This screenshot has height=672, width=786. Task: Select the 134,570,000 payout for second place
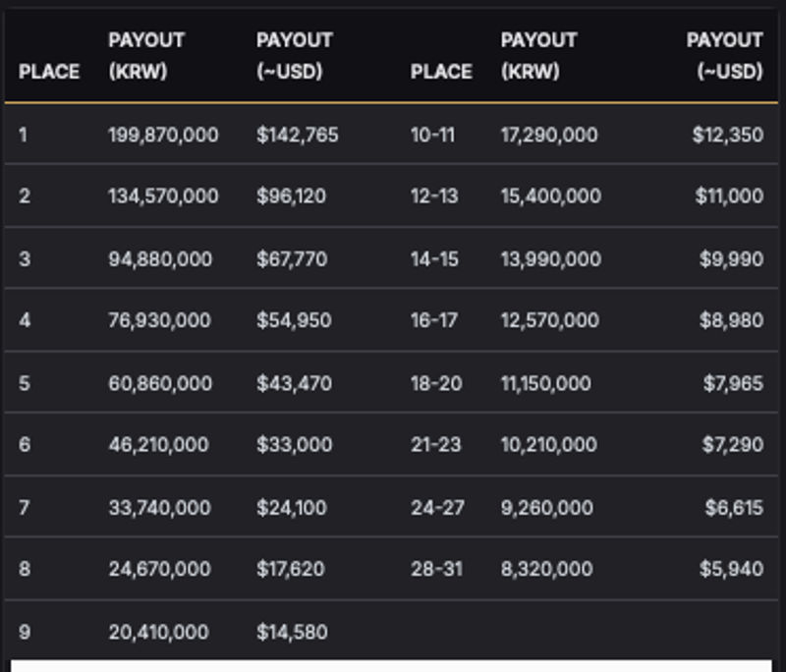pos(163,196)
